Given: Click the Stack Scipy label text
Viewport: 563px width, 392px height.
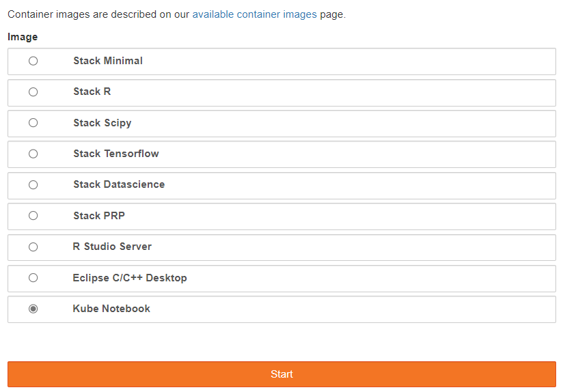Looking at the screenshot, I should 102,123.
